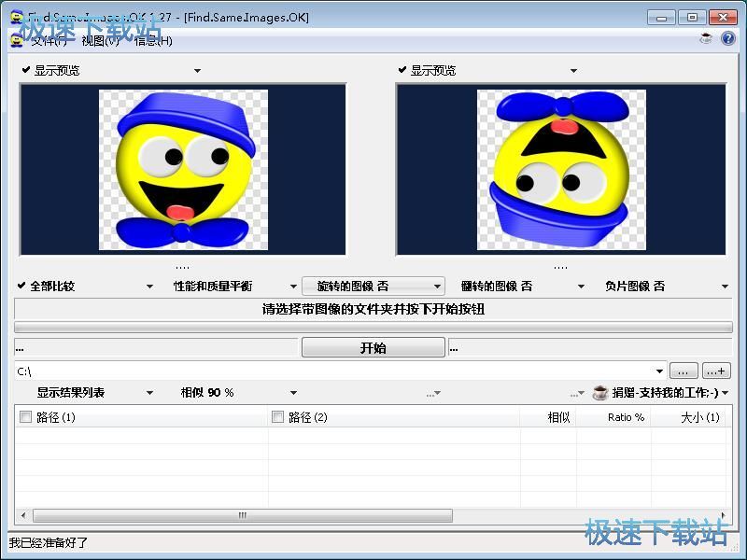Screen dimensions: 747x560
Task: Open the 视图(V) menu
Action: point(100,40)
